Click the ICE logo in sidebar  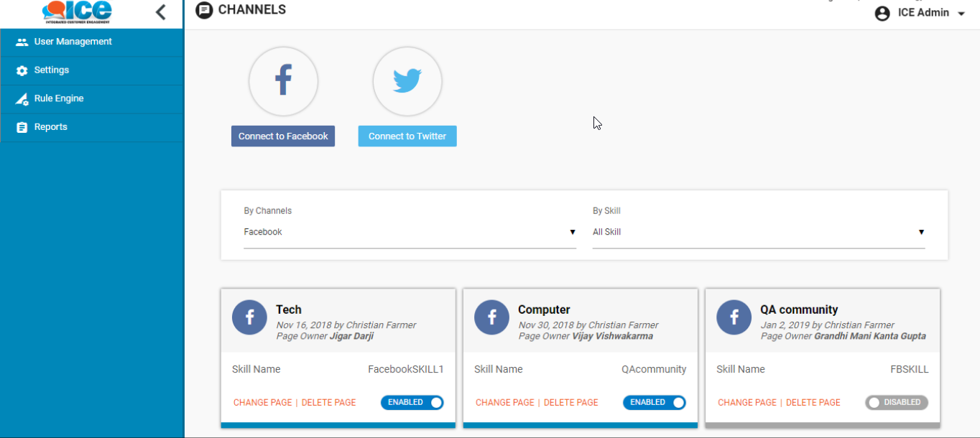coord(77,12)
